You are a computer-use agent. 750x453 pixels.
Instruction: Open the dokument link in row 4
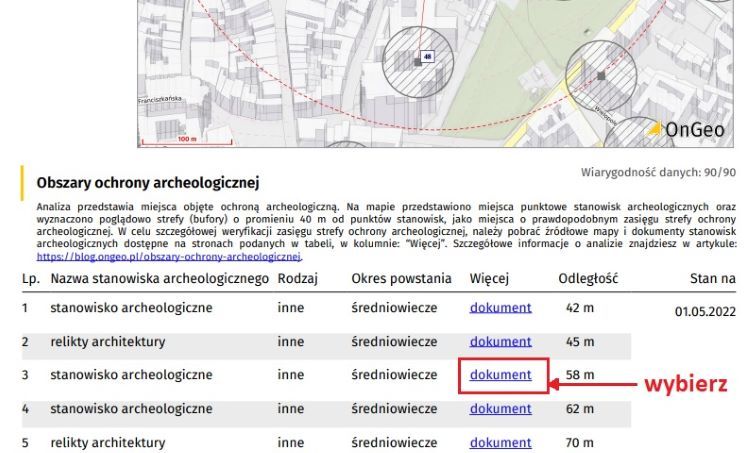500,409
